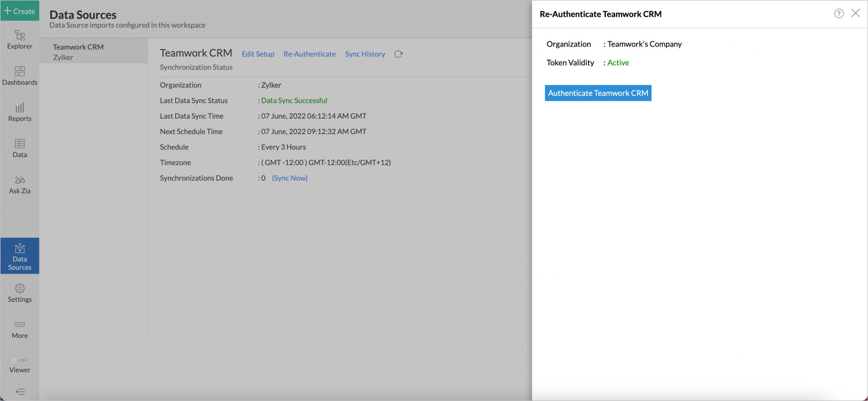Screen dimensions: 868x401
Task: Click the 'Data Sync Successful' status text
Action: pyautogui.click(x=294, y=100)
